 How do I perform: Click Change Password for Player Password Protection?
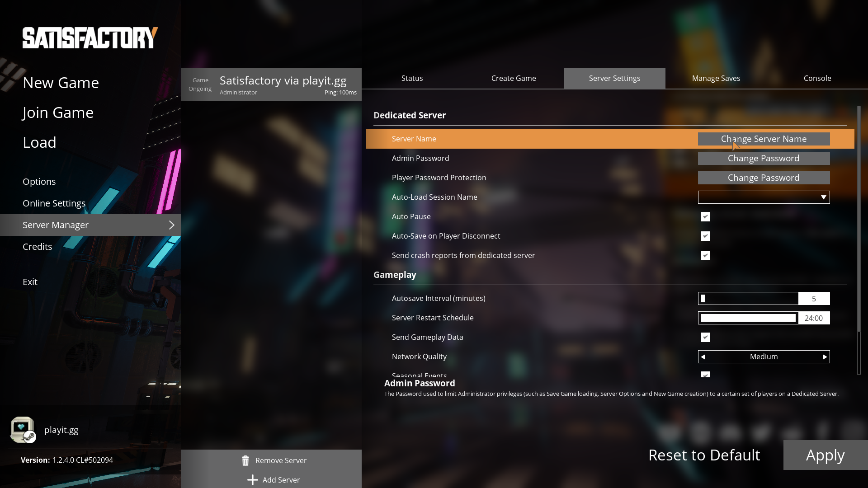764,178
